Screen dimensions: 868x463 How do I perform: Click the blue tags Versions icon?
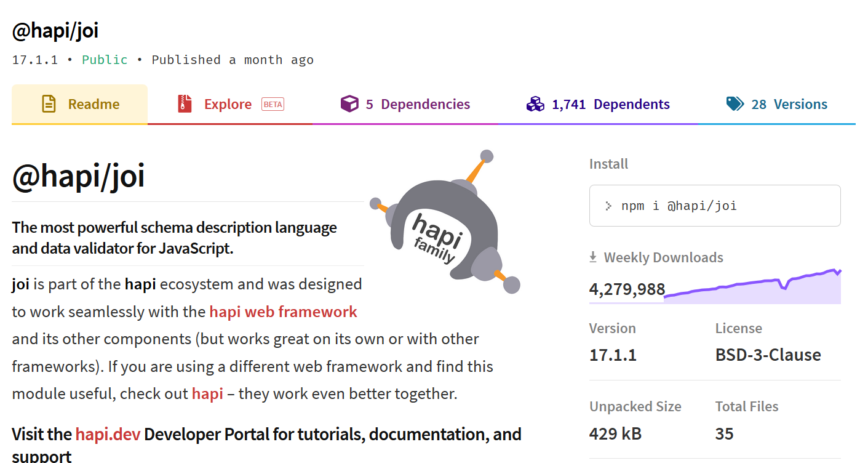735,104
